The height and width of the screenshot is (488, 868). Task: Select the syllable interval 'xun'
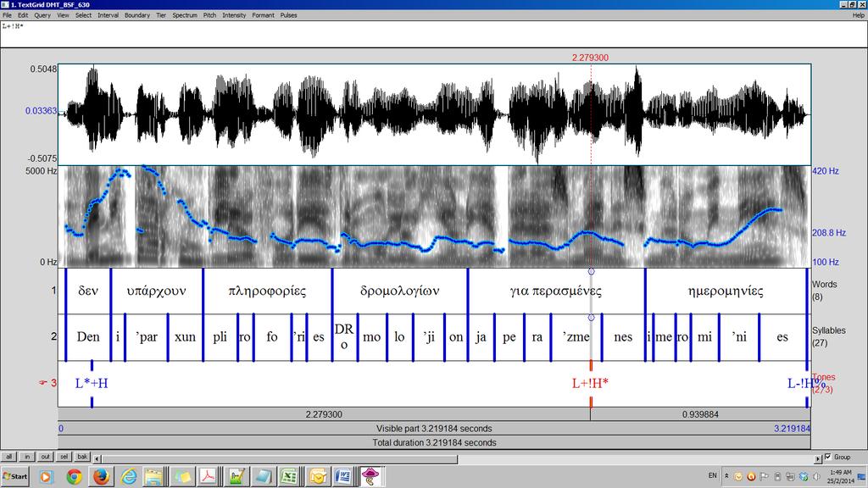pos(186,337)
